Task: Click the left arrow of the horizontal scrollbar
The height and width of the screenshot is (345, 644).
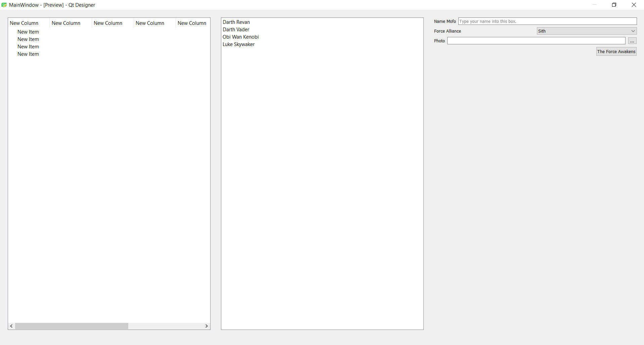Action: 11,326
